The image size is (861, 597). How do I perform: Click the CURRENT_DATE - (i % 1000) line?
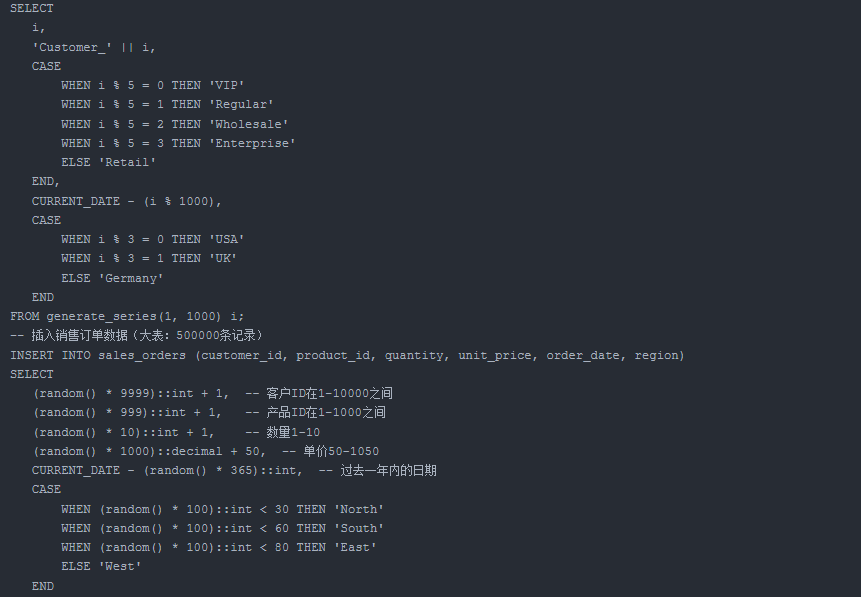(126, 201)
